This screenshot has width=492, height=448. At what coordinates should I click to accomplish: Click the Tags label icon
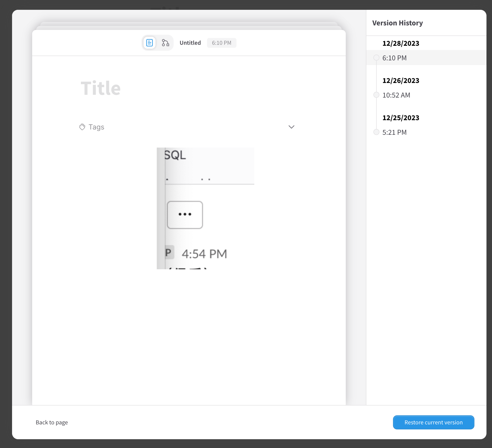click(x=82, y=127)
